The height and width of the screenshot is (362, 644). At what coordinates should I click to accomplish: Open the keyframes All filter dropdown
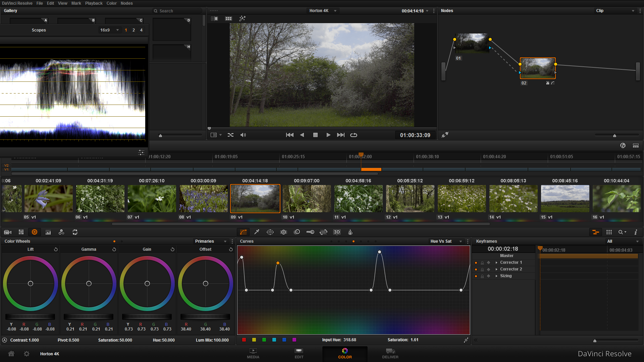pyautogui.click(x=623, y=241)
